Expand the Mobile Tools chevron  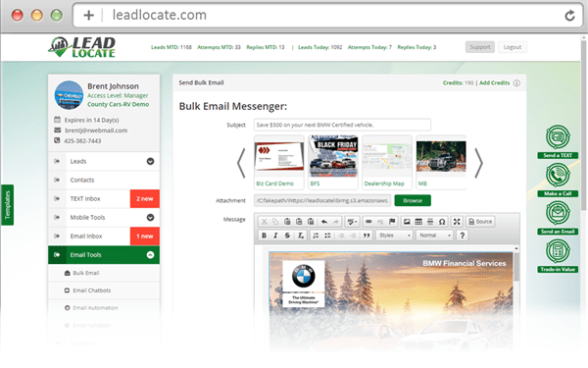pyautogui.click(x=150, y=218)
